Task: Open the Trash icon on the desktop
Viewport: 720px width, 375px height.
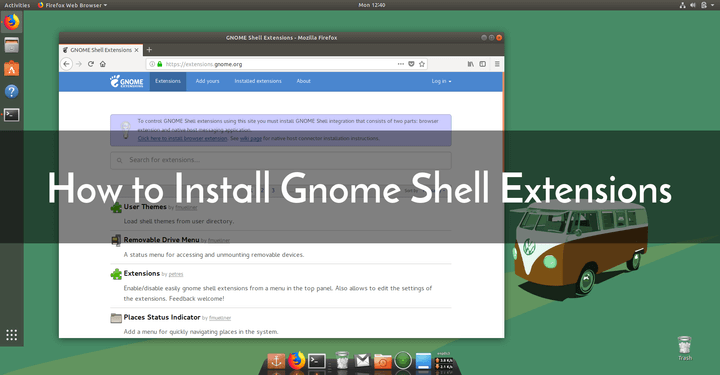Action: (x=684, y=348)
